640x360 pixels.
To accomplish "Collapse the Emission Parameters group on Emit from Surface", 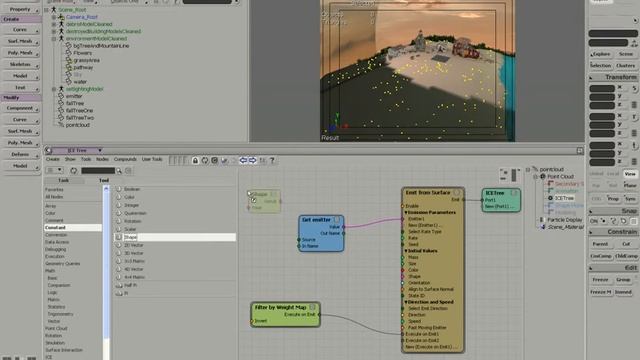I will [406, 213].
